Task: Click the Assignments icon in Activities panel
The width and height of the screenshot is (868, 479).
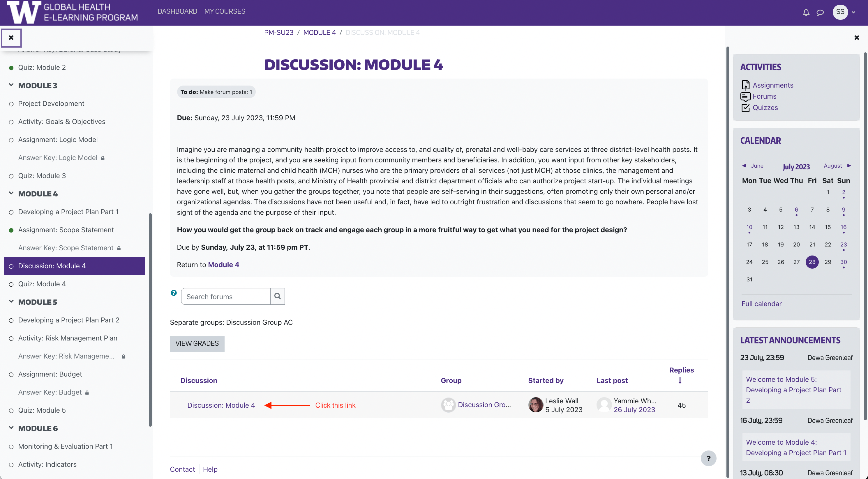Action: click(746, 85)
